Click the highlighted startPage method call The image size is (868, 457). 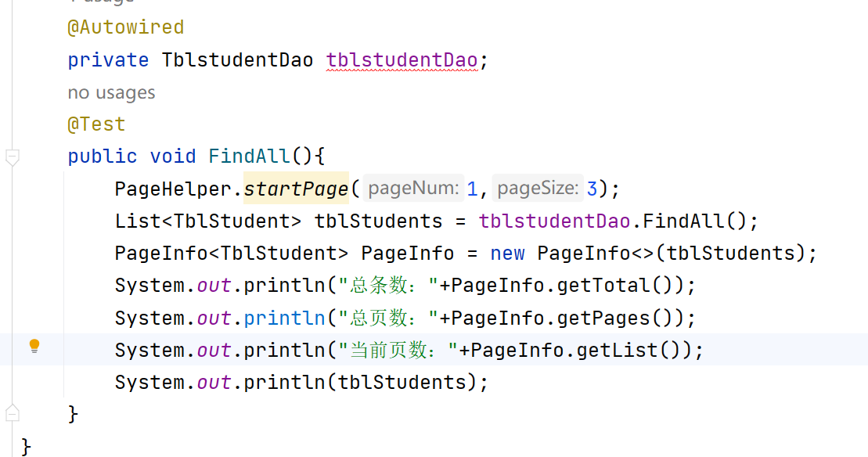tap(296, 189)
